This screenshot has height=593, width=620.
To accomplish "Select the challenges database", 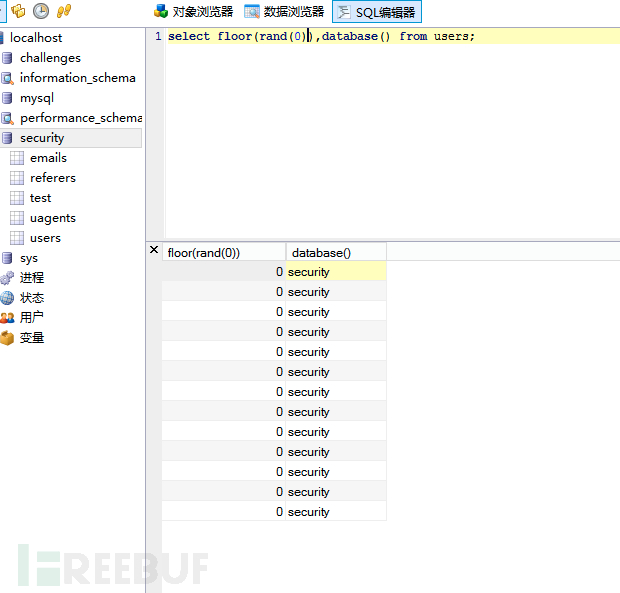I will point(50,58).
